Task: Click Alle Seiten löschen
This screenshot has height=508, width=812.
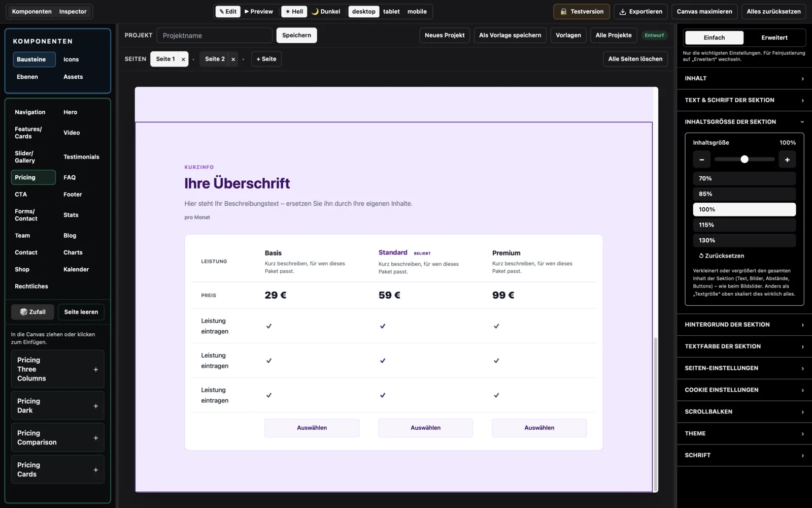Action: (x=635, y=59)
